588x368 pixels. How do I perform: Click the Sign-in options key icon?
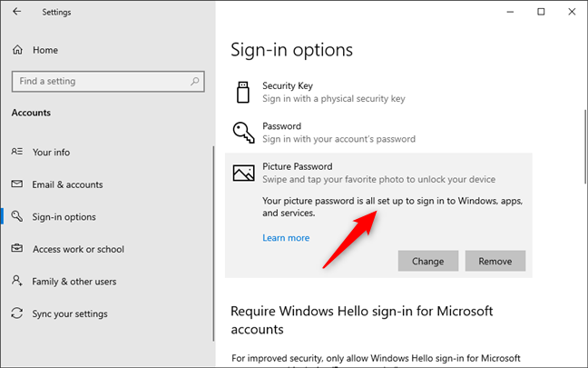click(17, 216)
